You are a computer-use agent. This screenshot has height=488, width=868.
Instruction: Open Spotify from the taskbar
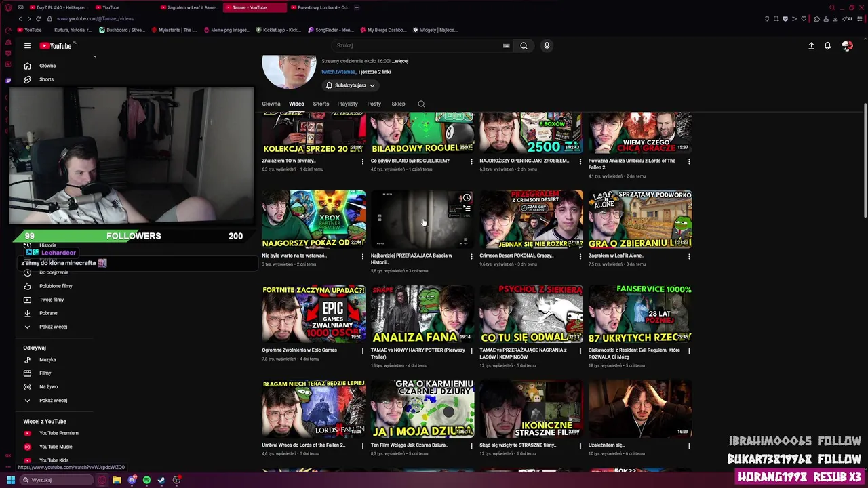point(146,480)
